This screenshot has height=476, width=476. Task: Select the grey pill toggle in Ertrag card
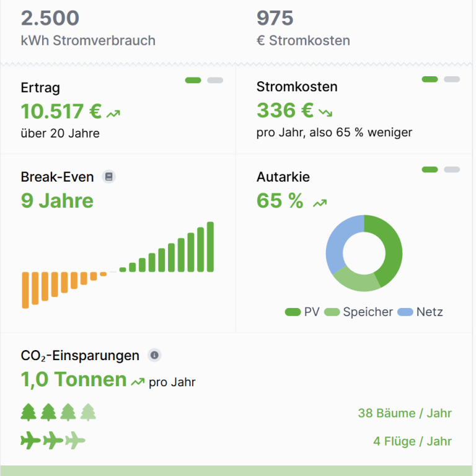click(215, 80)
